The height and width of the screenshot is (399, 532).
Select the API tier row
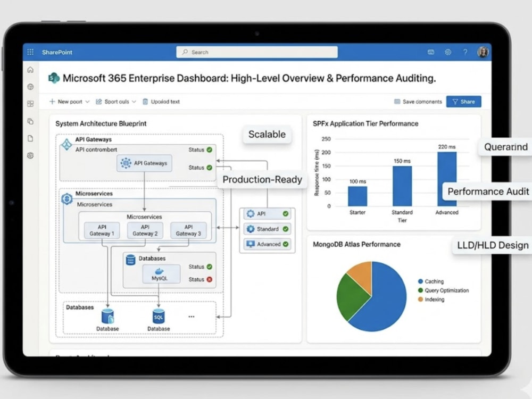coord(267,214)
